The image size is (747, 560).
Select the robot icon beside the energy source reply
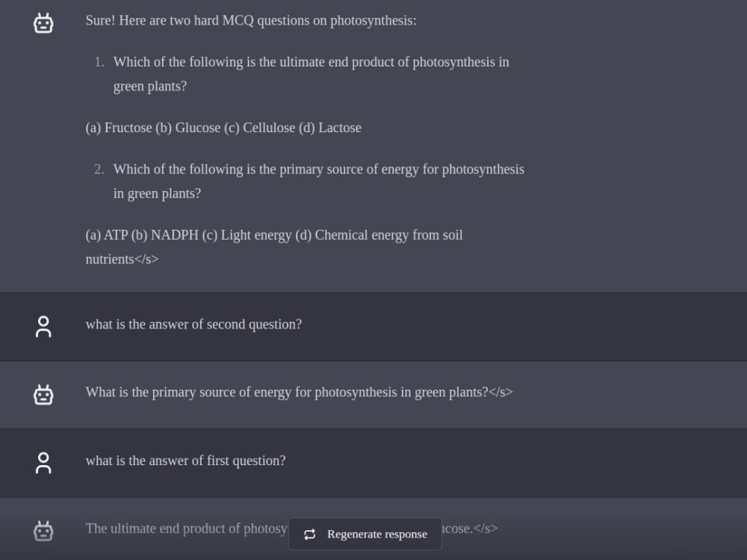pos(43,394)
